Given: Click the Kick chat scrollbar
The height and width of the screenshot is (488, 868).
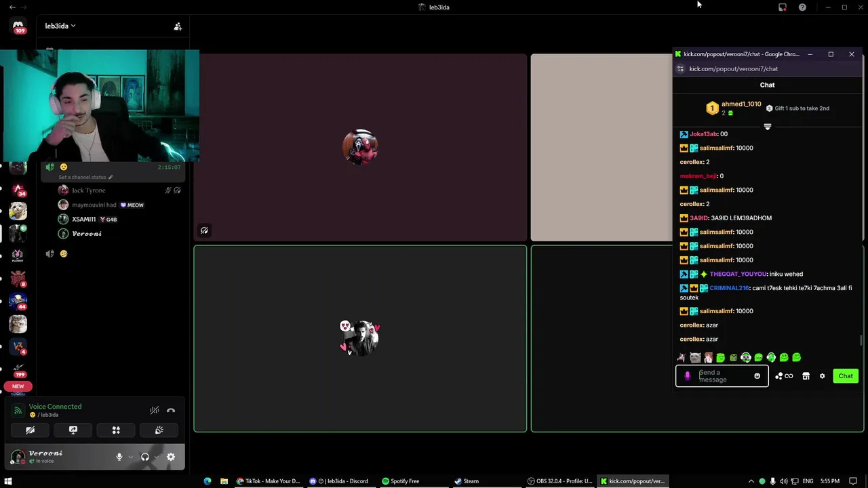Looking at the screenshot, I should pyautogui.click(x=862, y=340).
